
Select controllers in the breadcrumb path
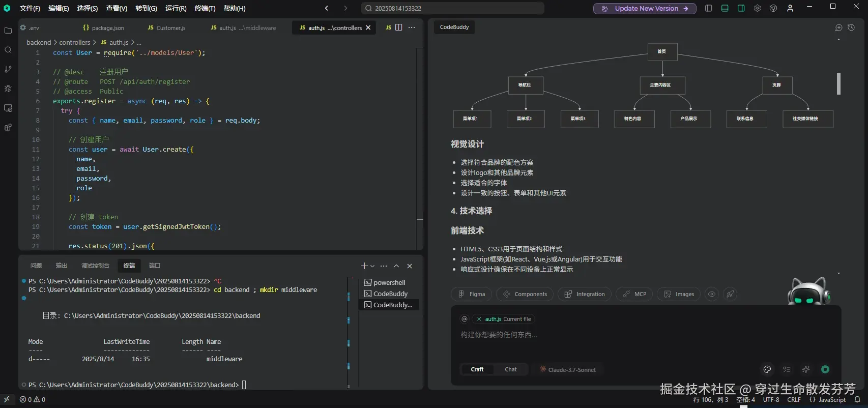click(74, 42)
